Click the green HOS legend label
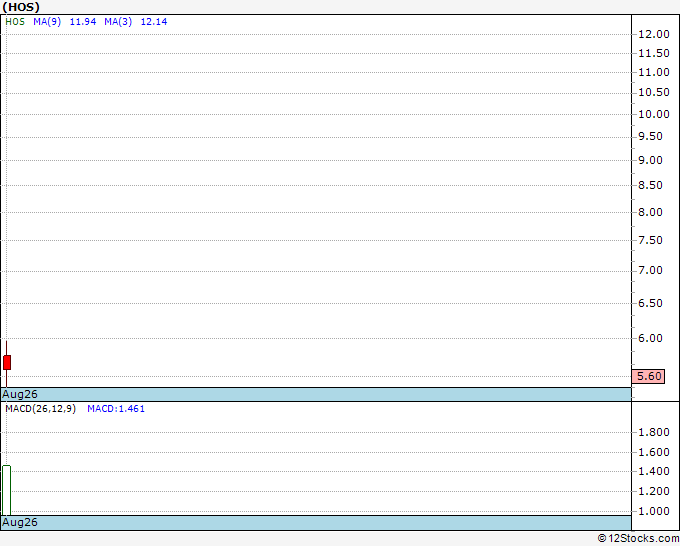The image size is (680, 546). (15, 22)
